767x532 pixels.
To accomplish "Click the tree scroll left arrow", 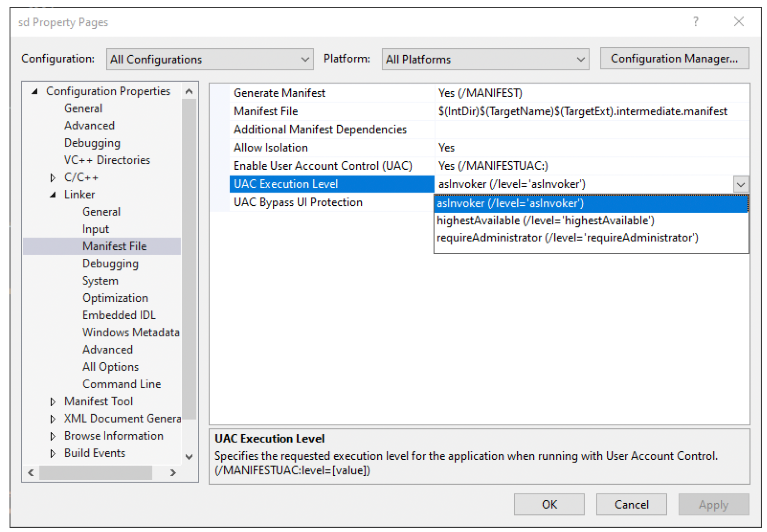I will [x=31, y=473].
